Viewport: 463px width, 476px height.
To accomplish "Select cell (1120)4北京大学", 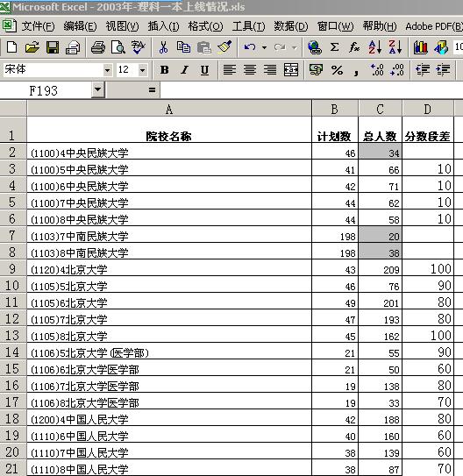I will click(169, 268).
